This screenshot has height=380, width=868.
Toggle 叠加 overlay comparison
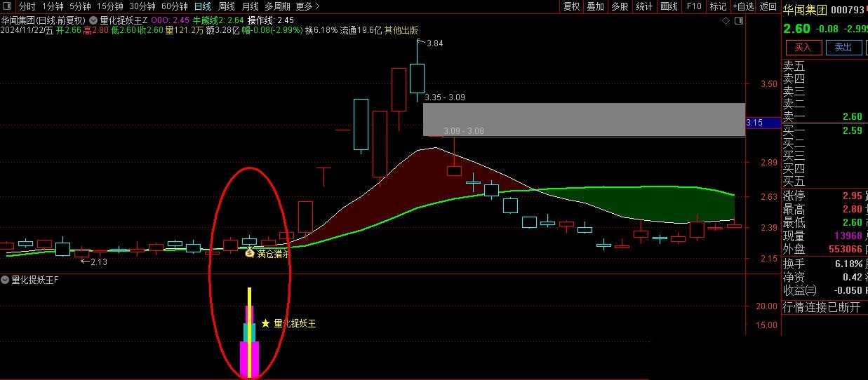point(595,6)
